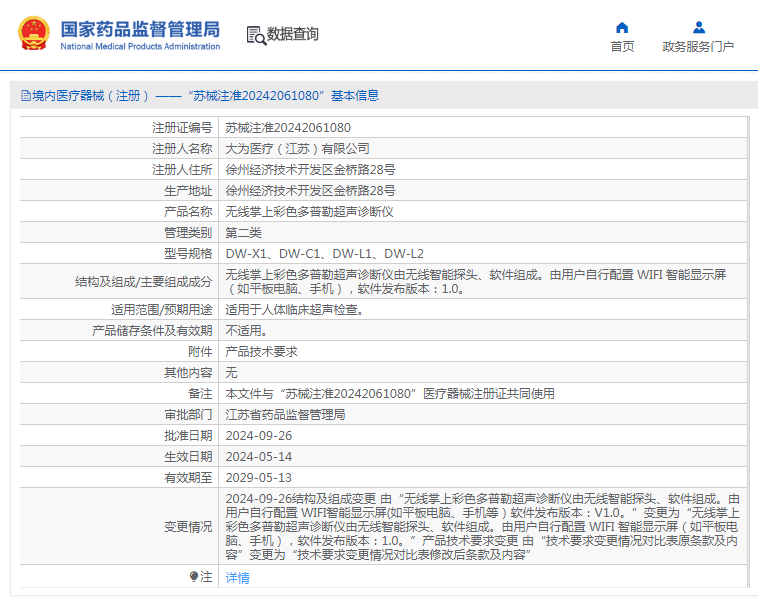The height and width of the screenshot is (601, 758).
Task: Select approving department 江苏省药品监督管理局
Action: [x=285, y=415]
